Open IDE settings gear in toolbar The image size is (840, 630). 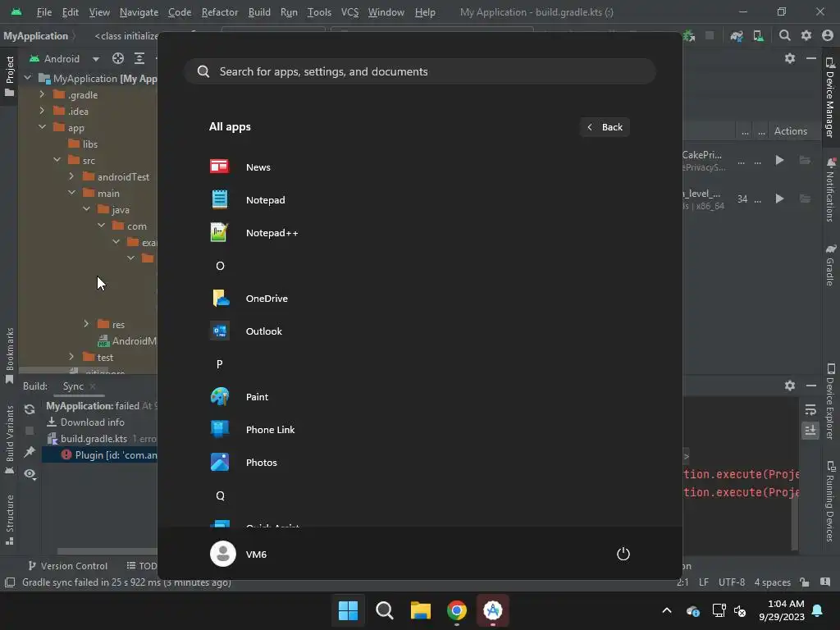tap(806, 35)
